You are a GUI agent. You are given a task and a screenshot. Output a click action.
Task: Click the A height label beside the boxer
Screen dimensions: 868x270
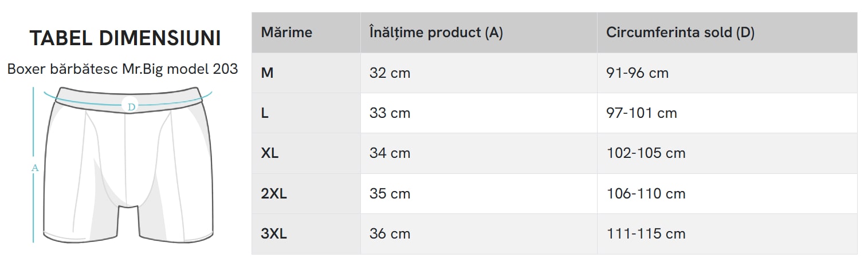coord(35,168)
